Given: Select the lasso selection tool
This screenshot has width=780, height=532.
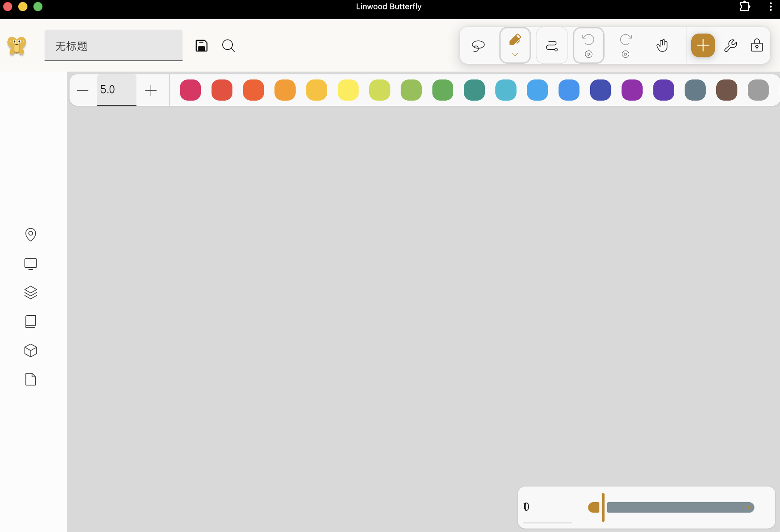Looking at the screenshot, I should [478, 45].
